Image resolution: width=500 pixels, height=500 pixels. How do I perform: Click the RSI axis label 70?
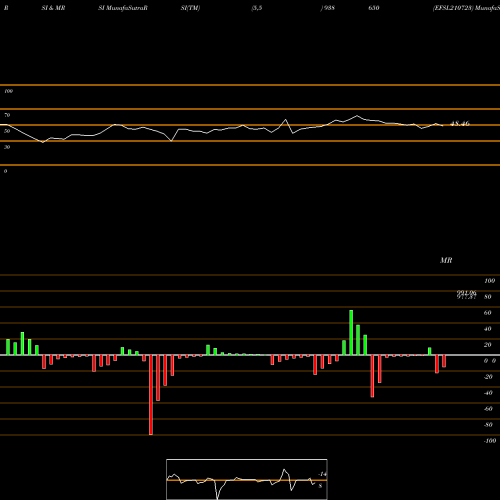(7, 115)
